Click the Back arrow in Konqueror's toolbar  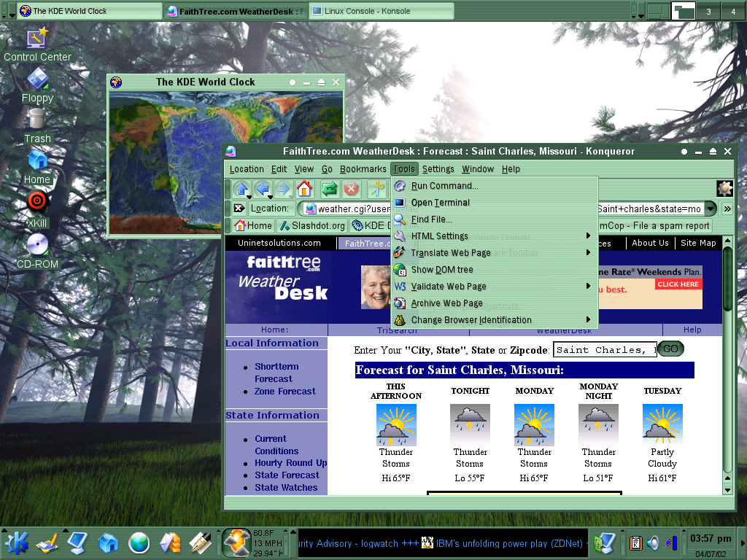click(263, 189)
